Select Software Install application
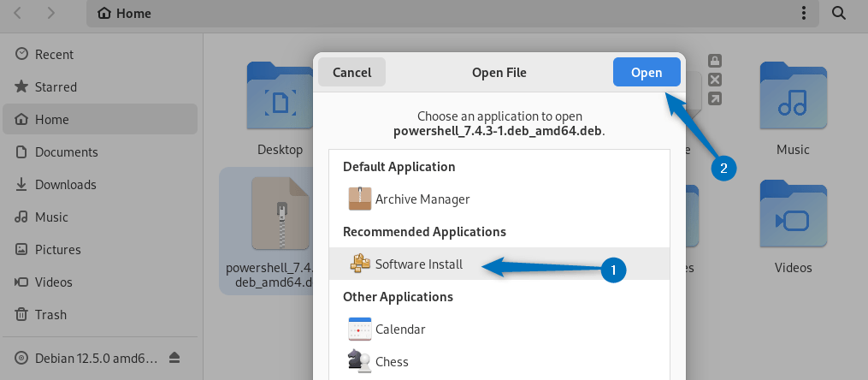This screenshot has height=380, width=868. (x=418, y=264)
